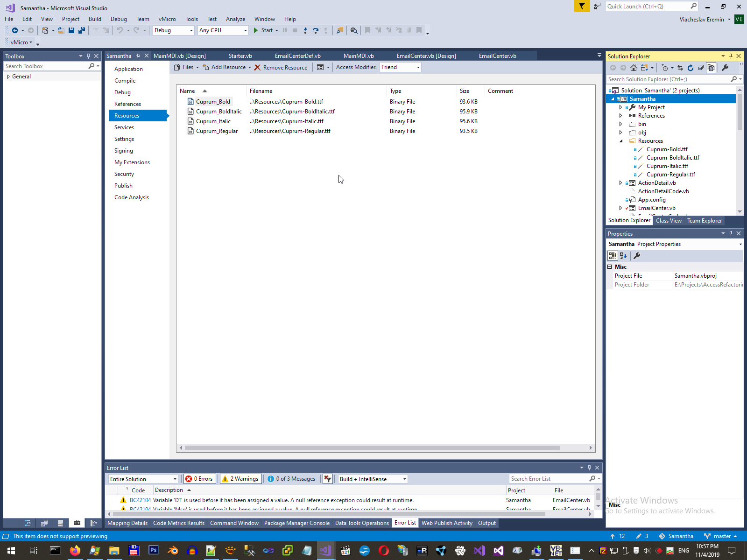Click the notifications flag icon
Screen dimensions: 747x560
582,6
